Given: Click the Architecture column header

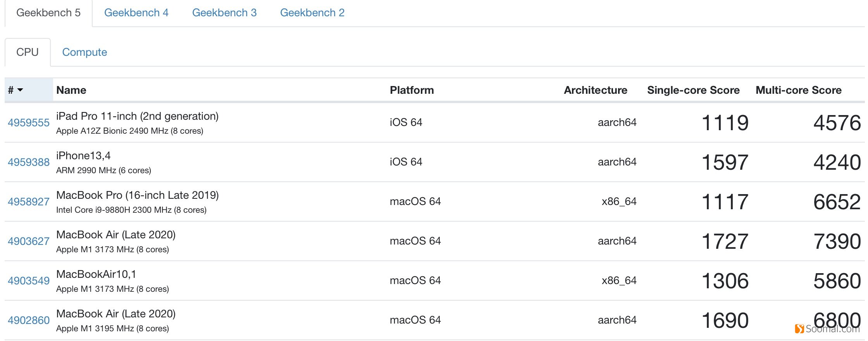Looking at the screenshot, I should coord(595,90).
